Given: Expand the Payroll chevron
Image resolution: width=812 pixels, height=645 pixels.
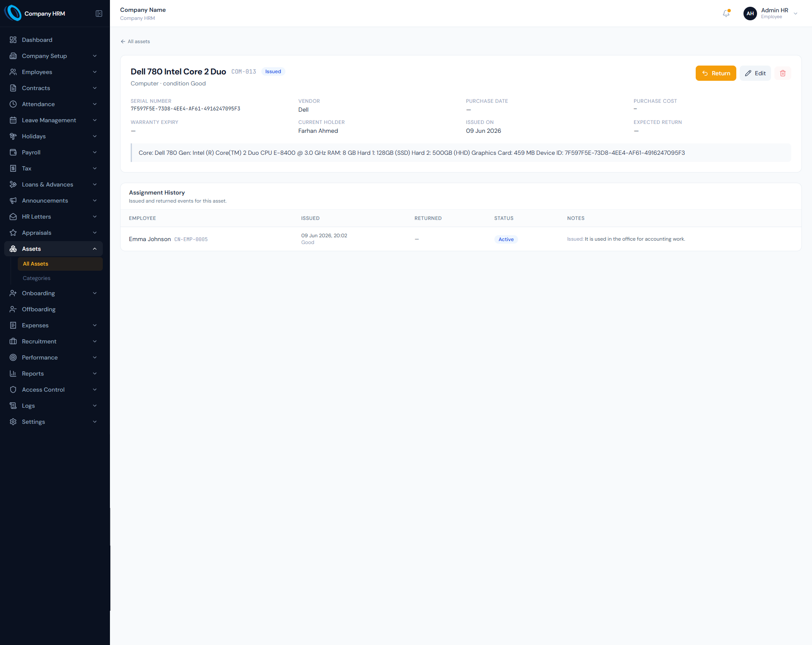Looking at the screenshot, I should click(95, 152).
